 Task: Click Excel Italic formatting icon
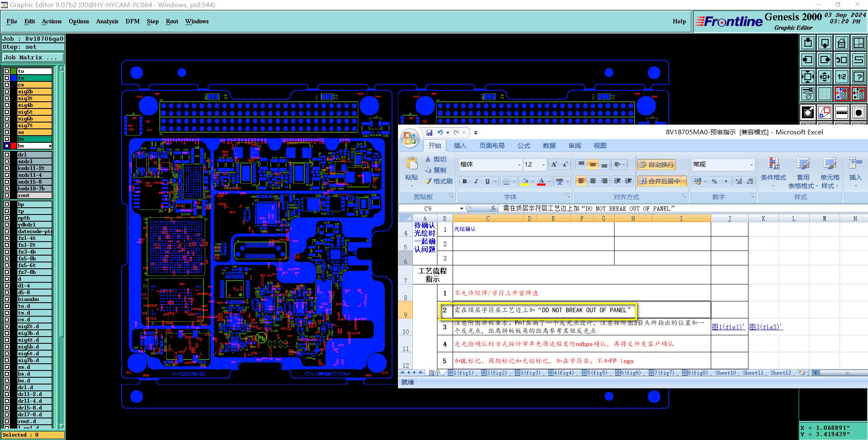(x=476, y=181)
